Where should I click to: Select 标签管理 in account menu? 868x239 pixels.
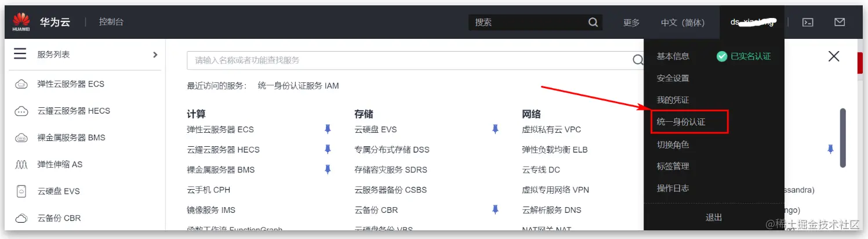coord(673,166)
